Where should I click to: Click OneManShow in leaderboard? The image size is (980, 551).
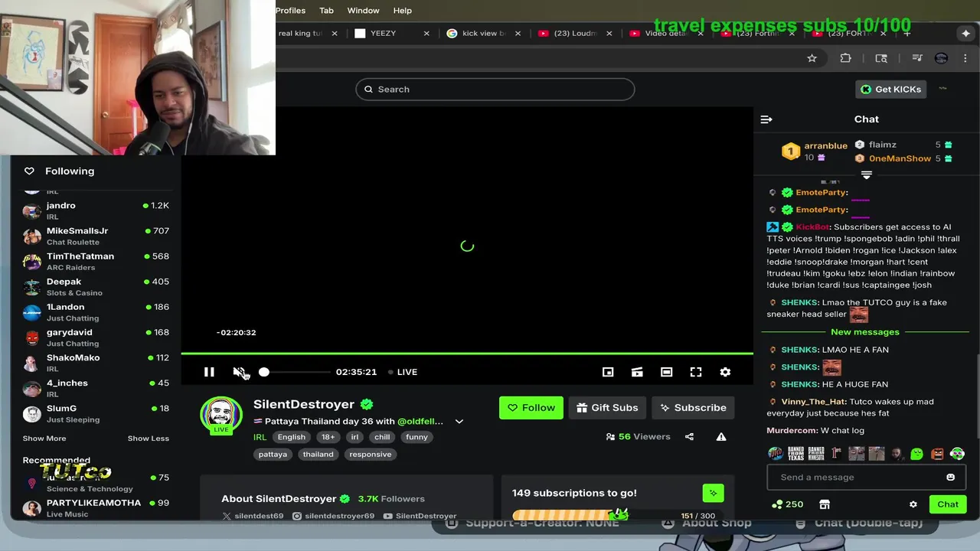tap(900, 158)
